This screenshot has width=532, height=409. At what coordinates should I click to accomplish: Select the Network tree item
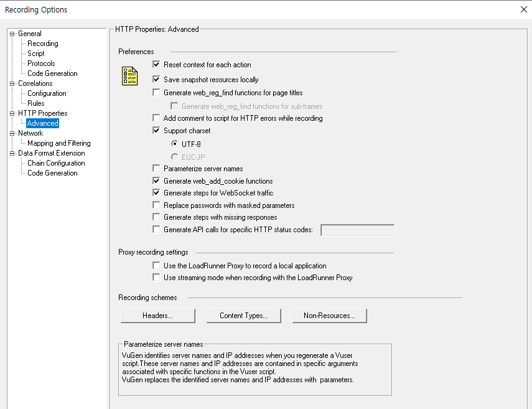[30, 133]
